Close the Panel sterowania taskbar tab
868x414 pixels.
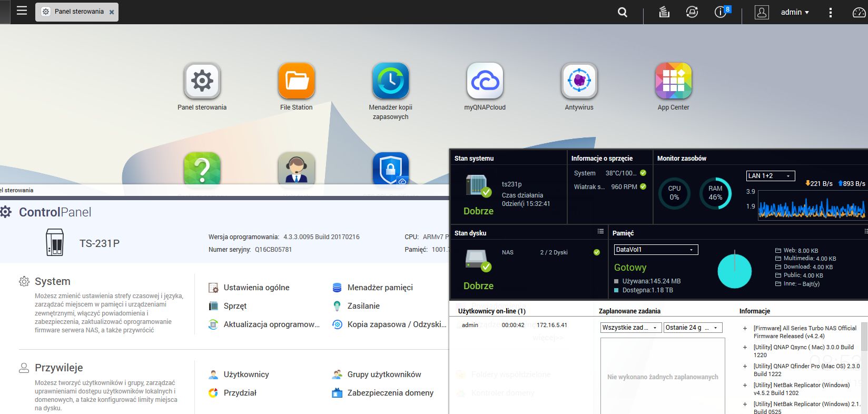(x=112, y=12)
